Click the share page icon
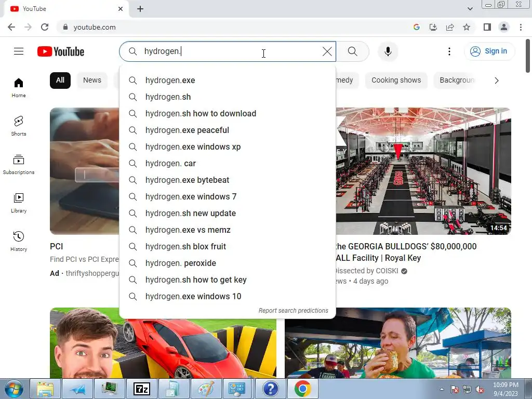The image size is (532, 399). pos(450,27)
